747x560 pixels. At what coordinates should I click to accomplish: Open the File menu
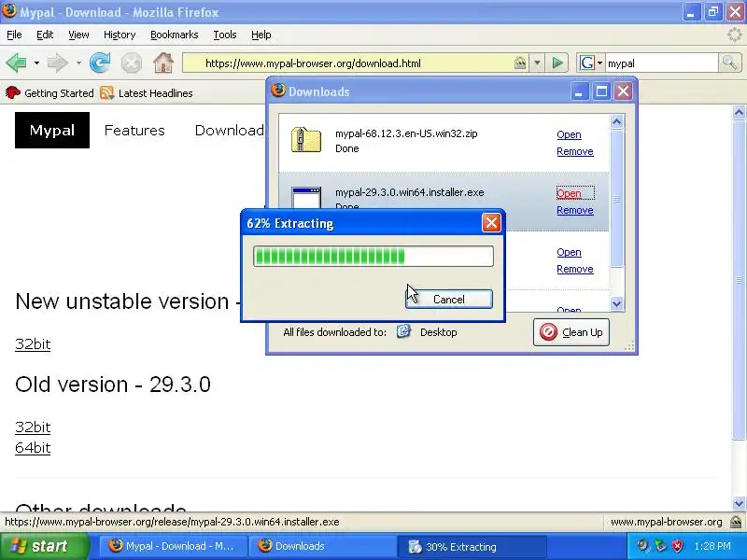[x=14, y=35]
